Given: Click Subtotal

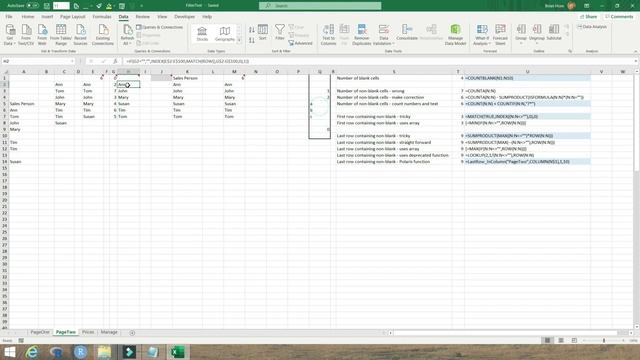Looking at the screenshot, I should [554, 32].
